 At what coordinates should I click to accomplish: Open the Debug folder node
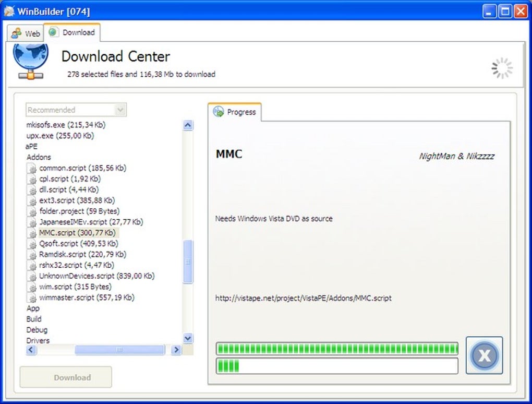tap(37, 330)
